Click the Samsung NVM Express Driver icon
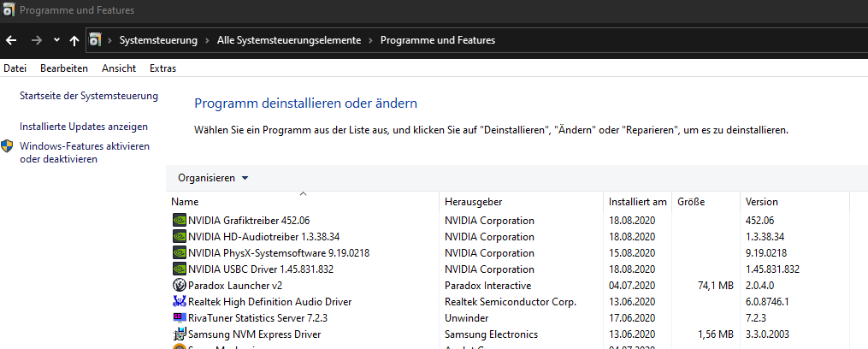 pos(180,334)
